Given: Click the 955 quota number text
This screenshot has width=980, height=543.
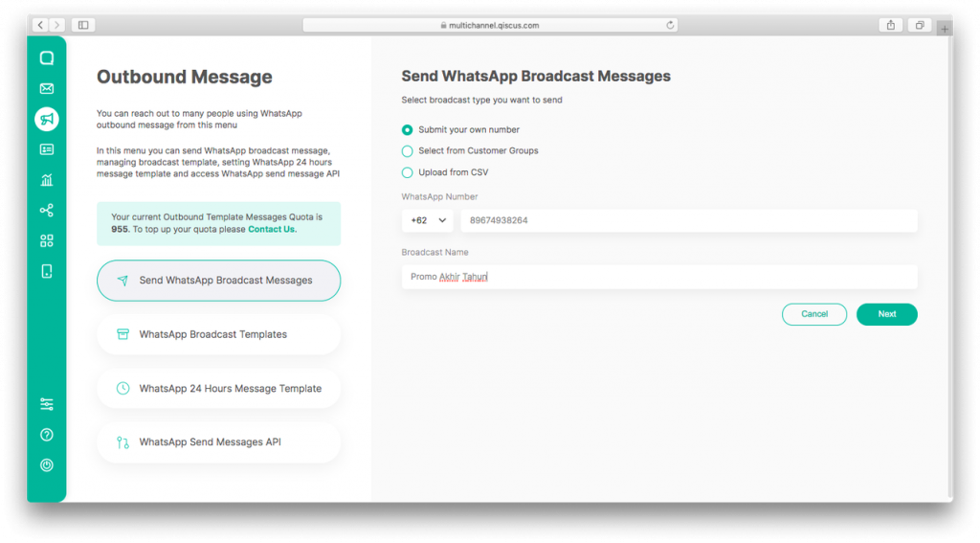Looking at the screenshot, I should coord(120,230).
